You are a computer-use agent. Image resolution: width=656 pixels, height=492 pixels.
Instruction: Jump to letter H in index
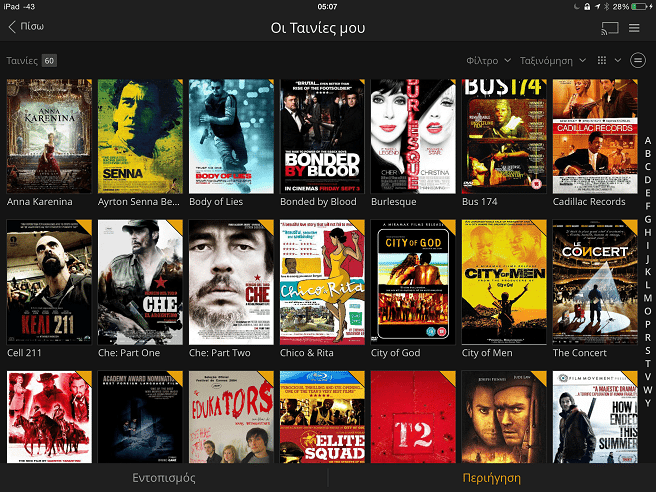tap(648, 232)
